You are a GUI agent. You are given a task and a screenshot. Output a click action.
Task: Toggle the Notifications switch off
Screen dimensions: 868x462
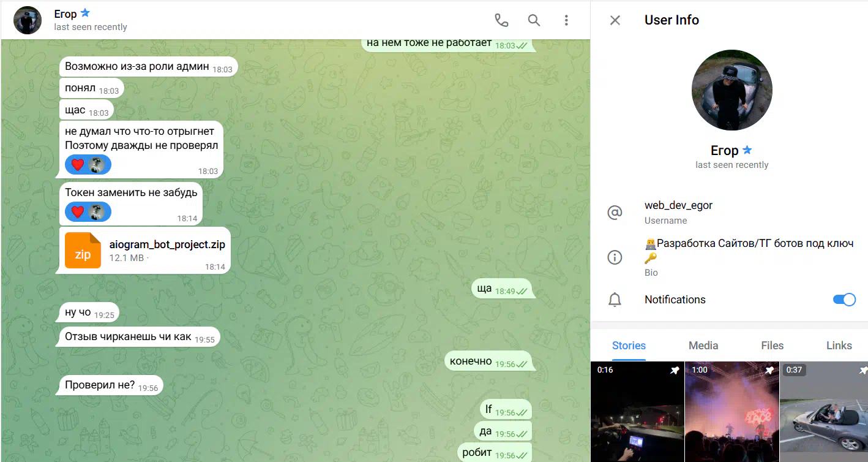(844, 300)
